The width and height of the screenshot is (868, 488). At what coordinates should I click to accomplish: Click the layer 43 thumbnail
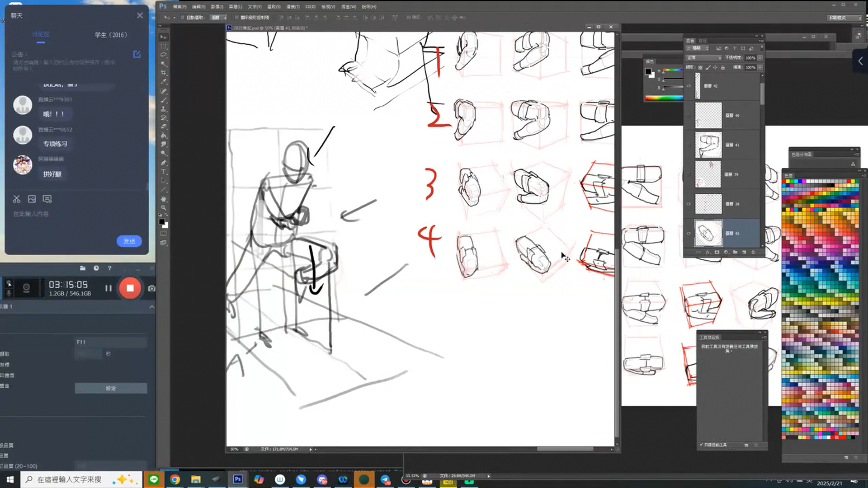click(708, 233)
